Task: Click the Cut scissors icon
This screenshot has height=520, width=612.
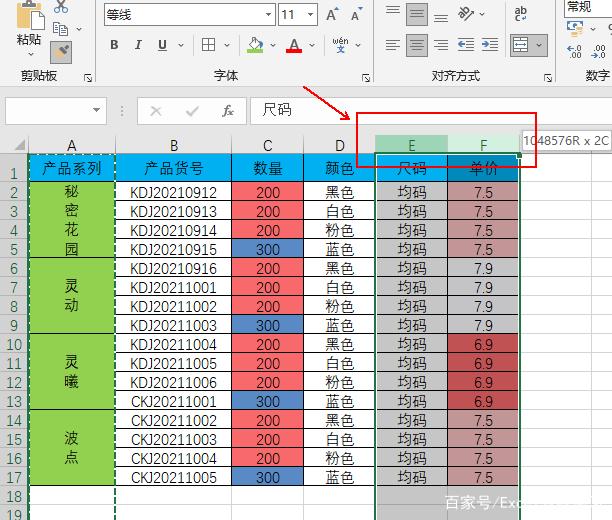Action: pyautogui.click(x=61, y=7)
